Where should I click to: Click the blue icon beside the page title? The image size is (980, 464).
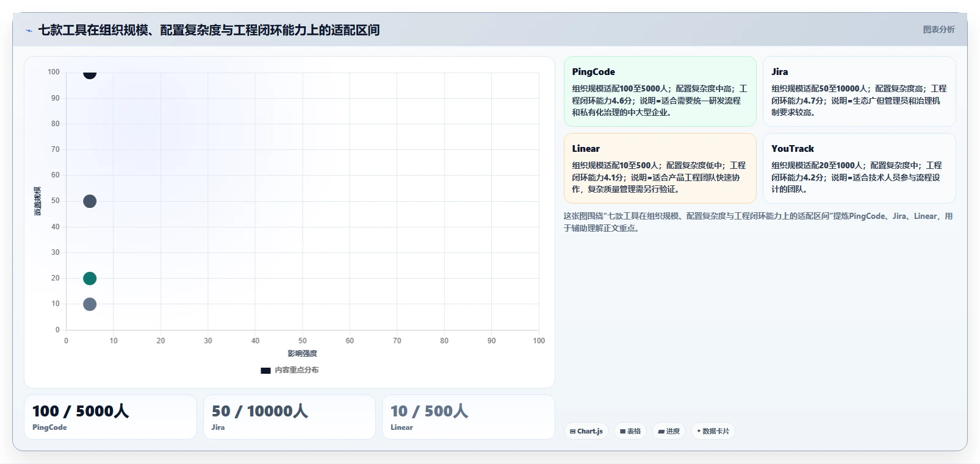click(29, 30)
